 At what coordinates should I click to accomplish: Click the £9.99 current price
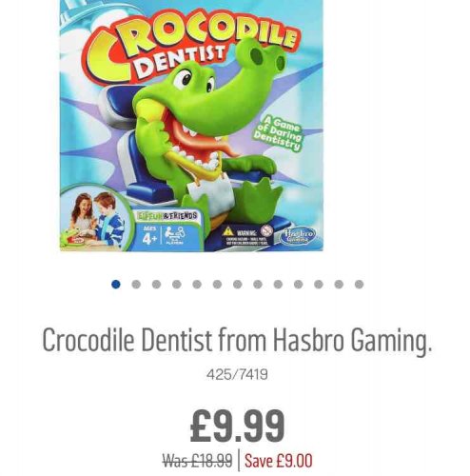pos(237,426)
